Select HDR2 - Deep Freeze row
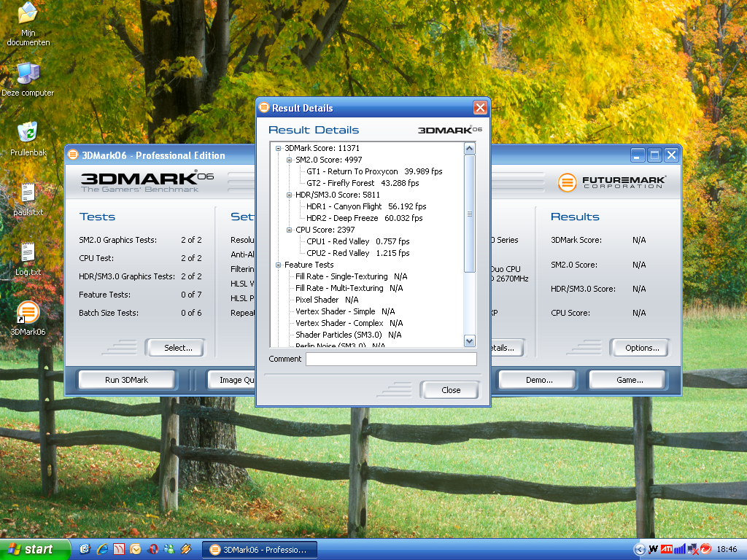The width and height of the screenshot is (747, 560). tap(365, 218)
